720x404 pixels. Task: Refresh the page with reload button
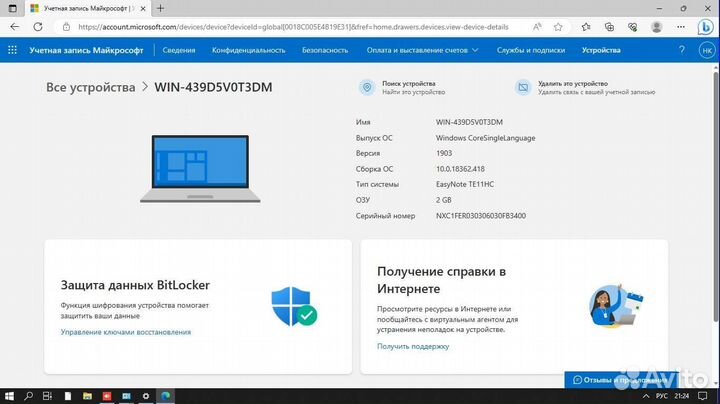(36, 27)
